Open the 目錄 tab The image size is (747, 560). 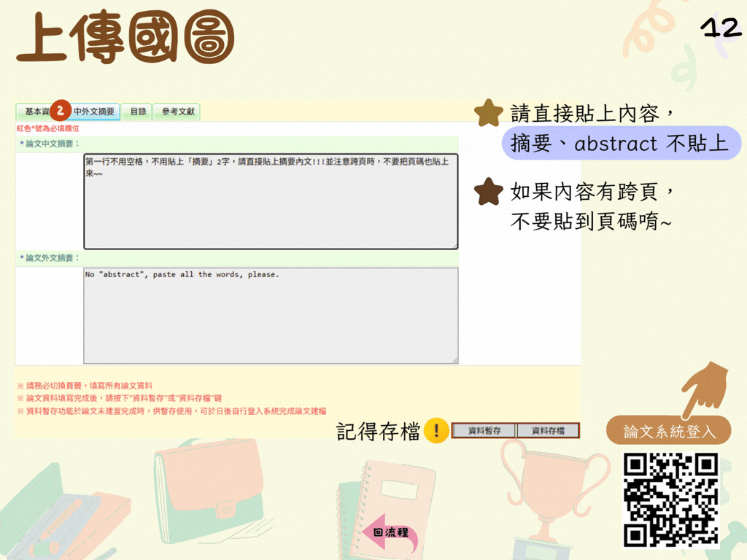coord(138,112)
